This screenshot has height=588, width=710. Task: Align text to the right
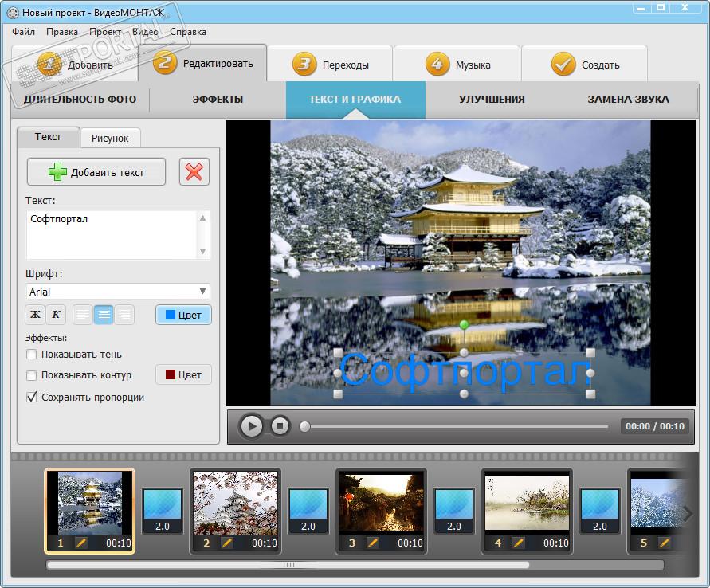point(124,315)
